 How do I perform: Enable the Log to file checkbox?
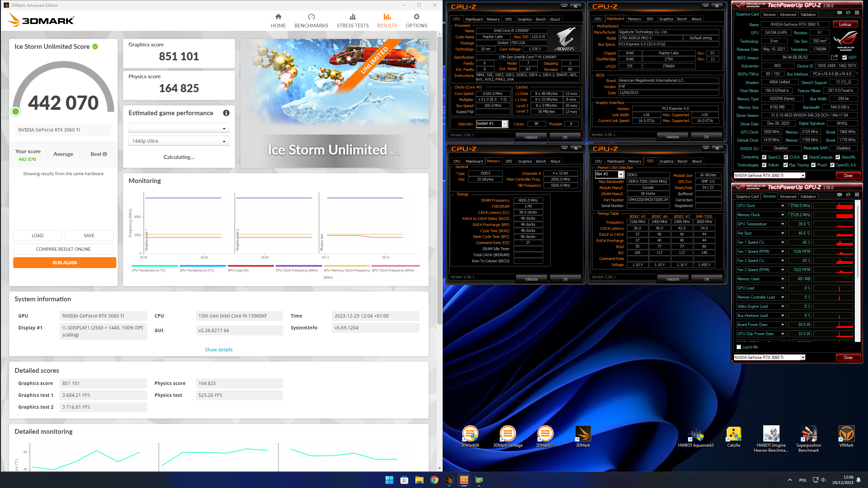click(739, 347)
